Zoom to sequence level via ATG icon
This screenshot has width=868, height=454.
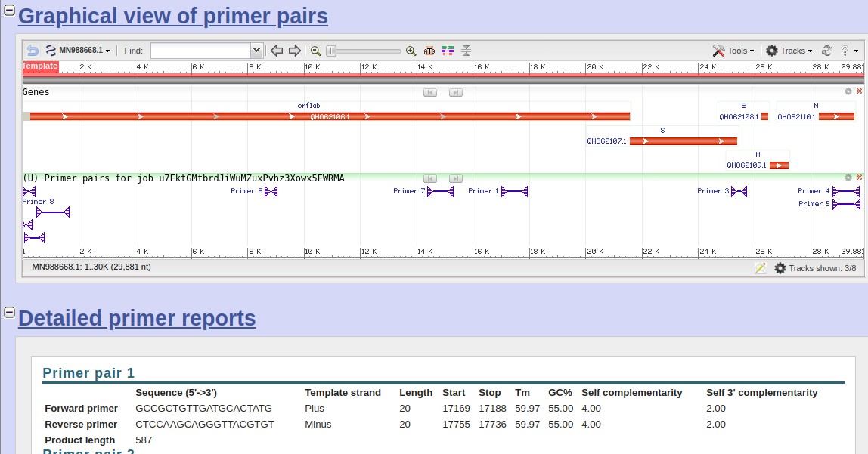(429, 51)
